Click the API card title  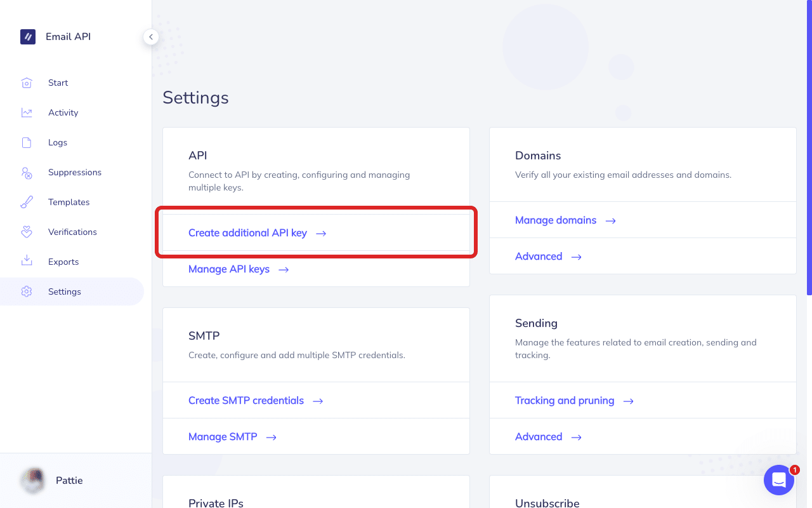[x=198, y=156]
